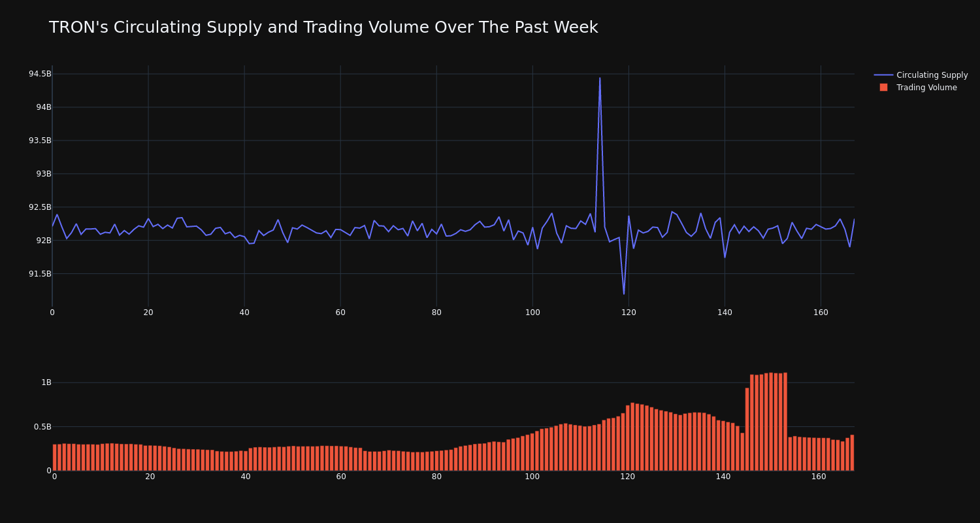Click the 94B y-axis label
Image resolution: width=980 pixels, height=523 pixels.
[44, 107]
